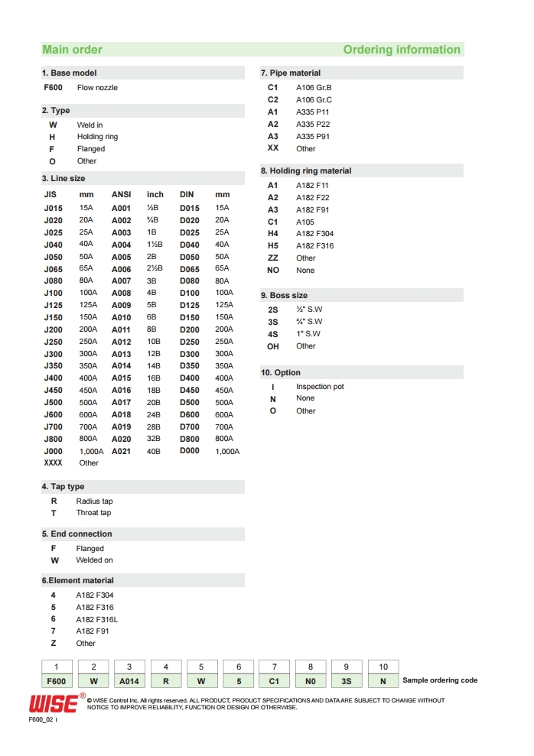Click the D000 line size code

190,451
